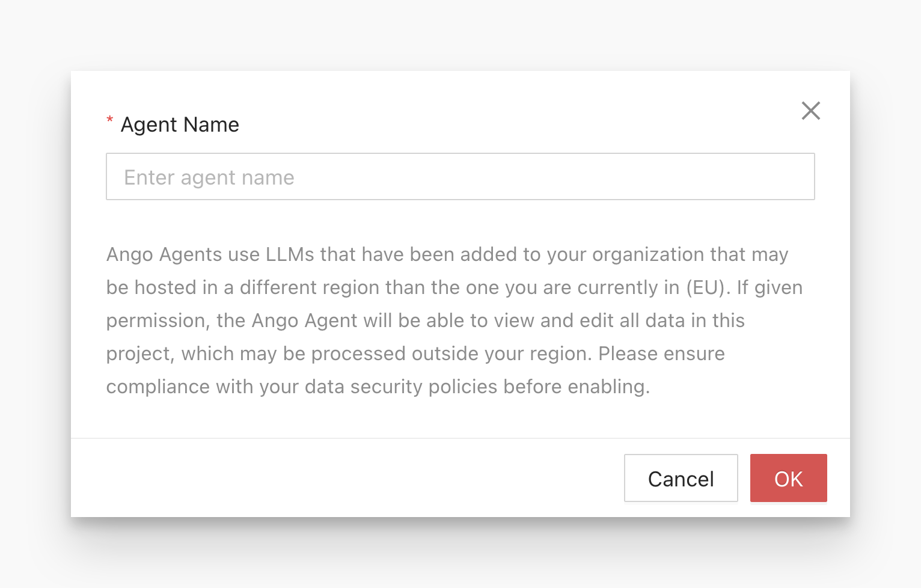Click inside the Enter agent name field

pos(460,176)
